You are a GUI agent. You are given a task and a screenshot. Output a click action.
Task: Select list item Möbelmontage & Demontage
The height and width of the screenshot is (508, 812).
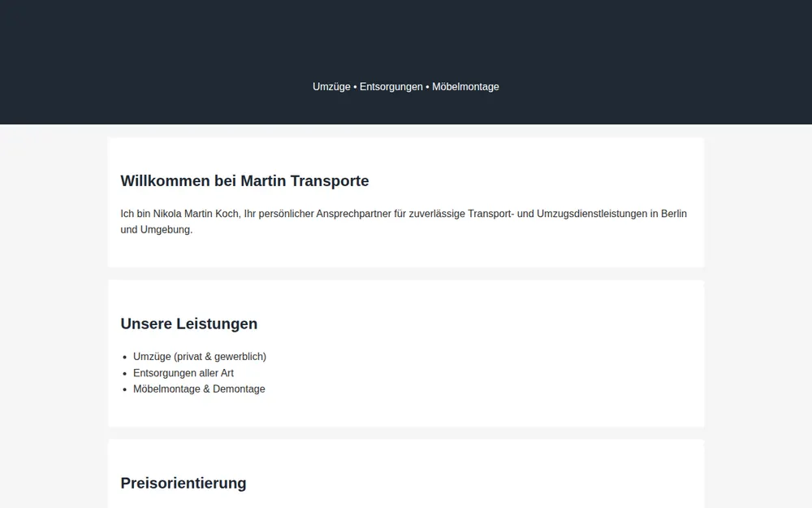[x=199, y=389]
